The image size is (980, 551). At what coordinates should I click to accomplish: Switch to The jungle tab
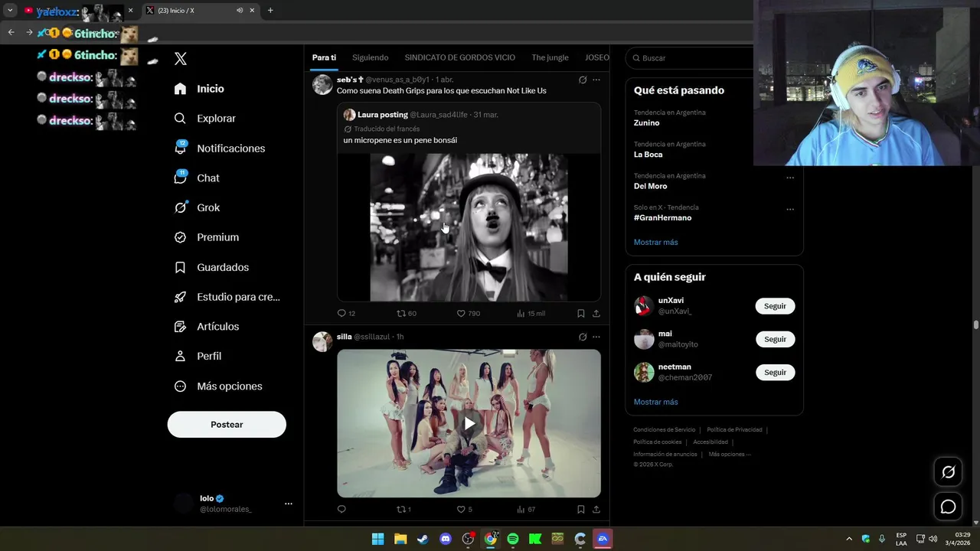[x=550, y=57]
